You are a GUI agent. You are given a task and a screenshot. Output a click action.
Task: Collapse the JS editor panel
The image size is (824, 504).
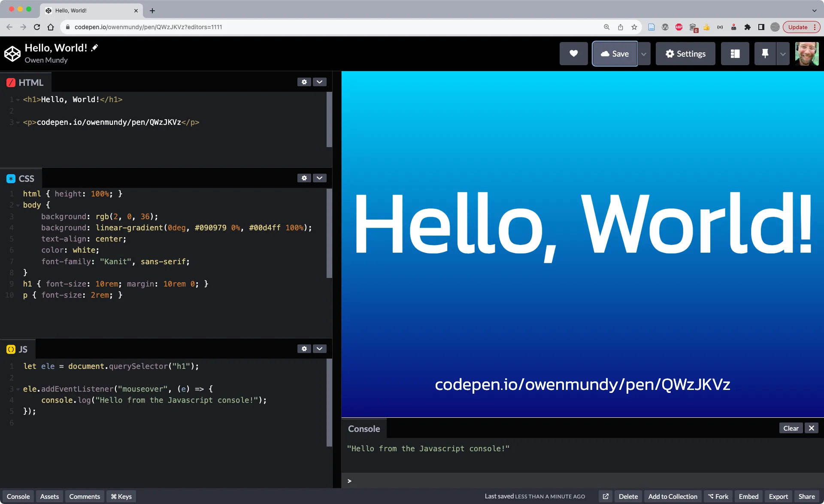tap(319, 348)
